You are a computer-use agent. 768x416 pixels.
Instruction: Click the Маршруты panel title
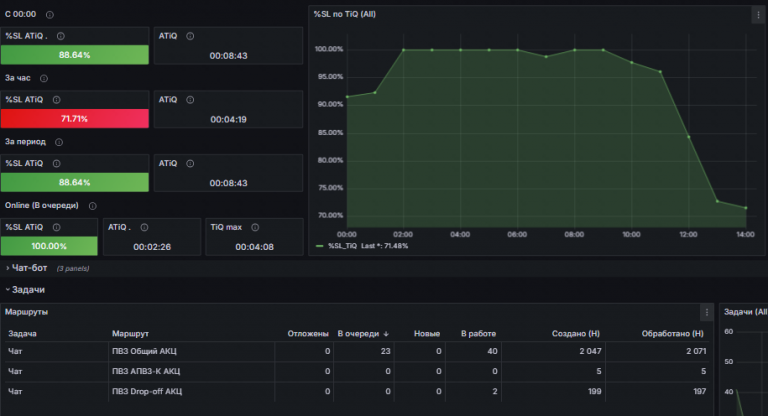(26, 312)
